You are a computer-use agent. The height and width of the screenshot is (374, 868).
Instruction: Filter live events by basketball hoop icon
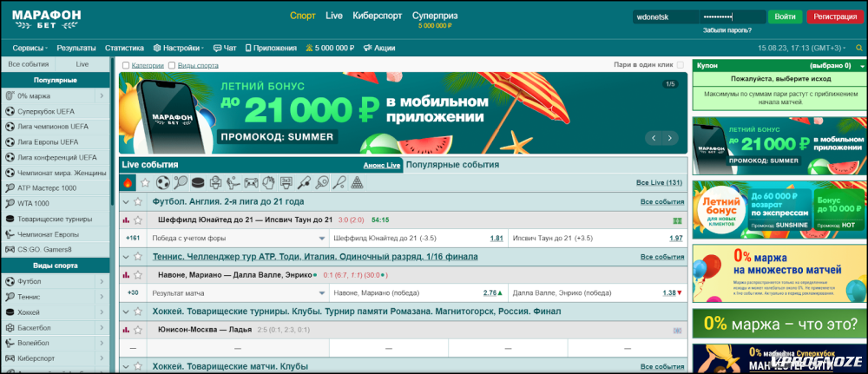click(216, 182)
